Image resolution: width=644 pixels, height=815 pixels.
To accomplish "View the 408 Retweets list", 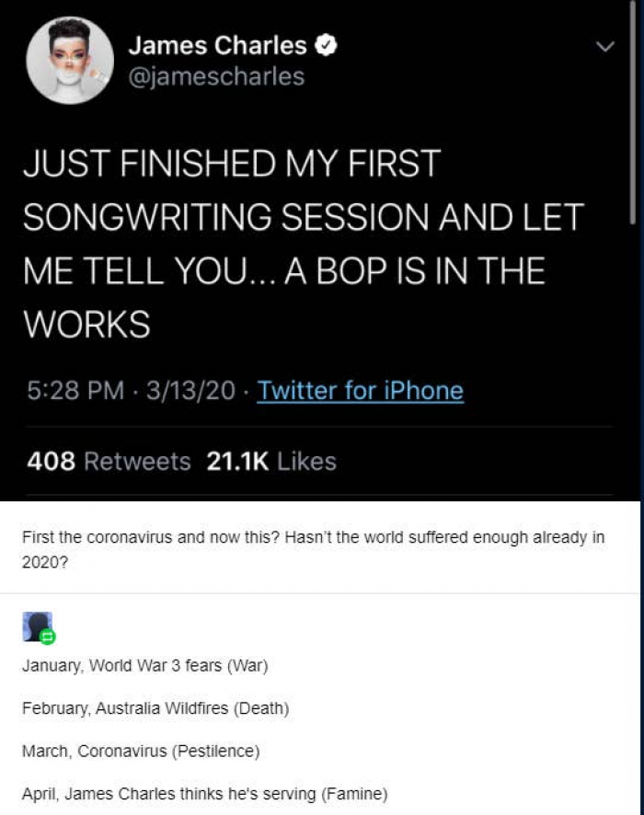I will coord(109,461).
